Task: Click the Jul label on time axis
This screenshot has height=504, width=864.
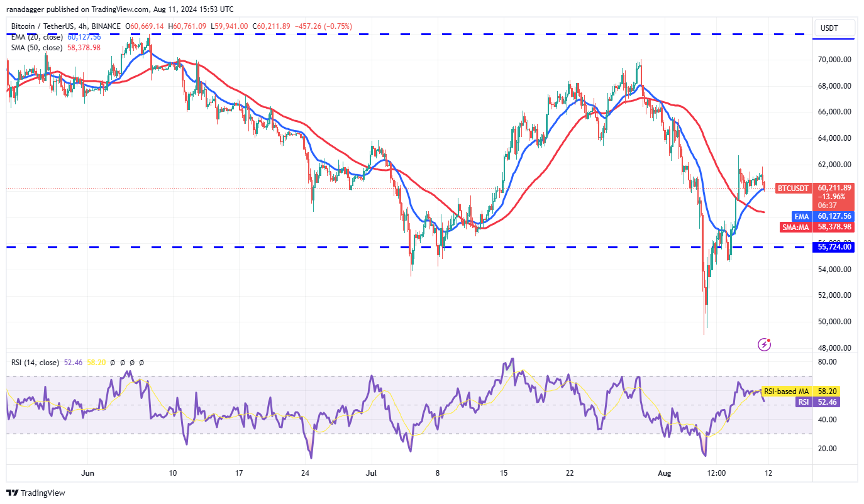Action: [x=371, y=472]
